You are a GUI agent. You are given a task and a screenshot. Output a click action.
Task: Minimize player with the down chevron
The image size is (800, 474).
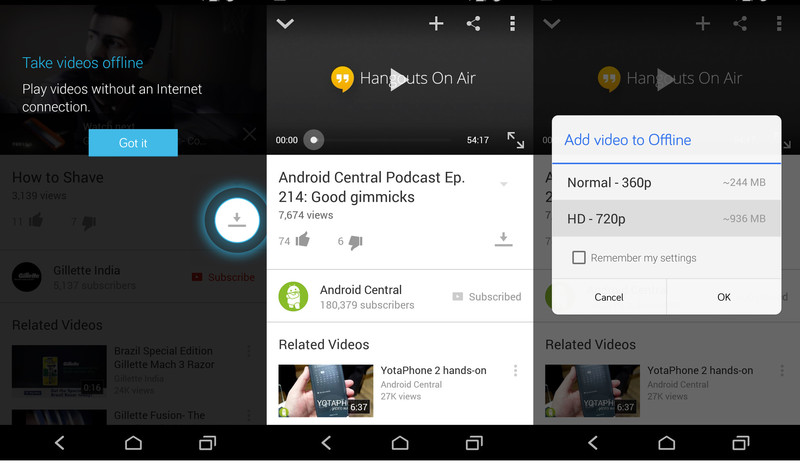[x=285, y=23]
